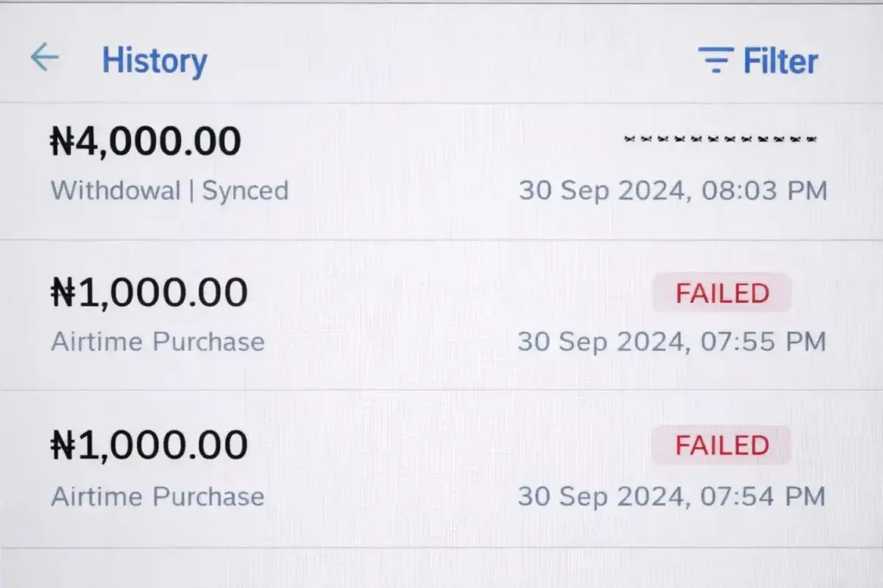883x588 pixels.
Task: Select the FAILED badge on the 07:55 PM transaction
Action: pyautogui.click(x=722, y=293)
